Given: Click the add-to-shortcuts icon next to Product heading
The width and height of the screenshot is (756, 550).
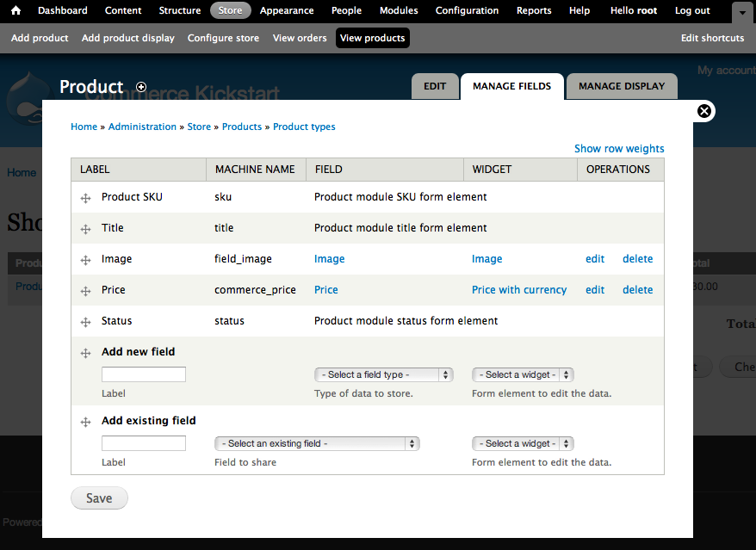Looking at the screenshot, I should 140,87.
